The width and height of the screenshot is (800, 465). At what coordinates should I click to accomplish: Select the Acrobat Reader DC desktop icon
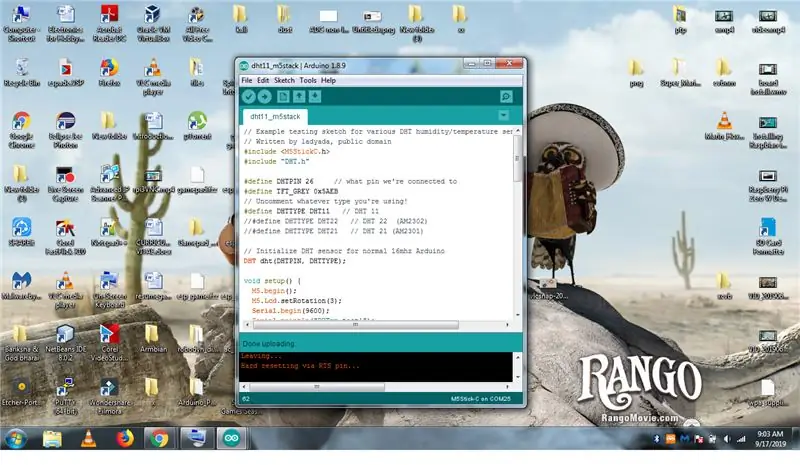(109, 23)
